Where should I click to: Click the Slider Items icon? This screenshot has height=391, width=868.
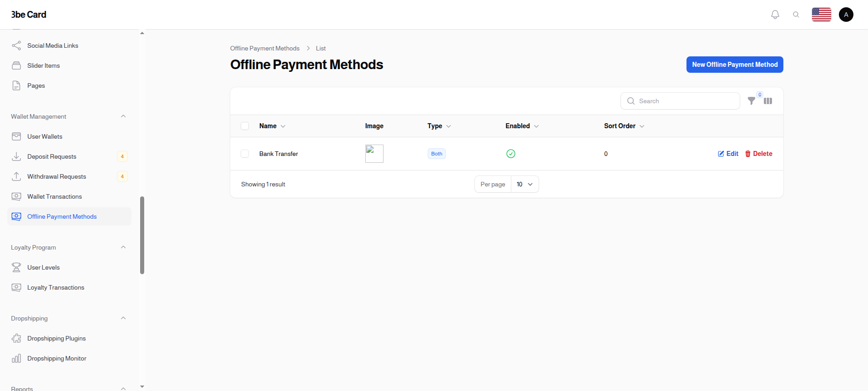click(x=16, y=65)
